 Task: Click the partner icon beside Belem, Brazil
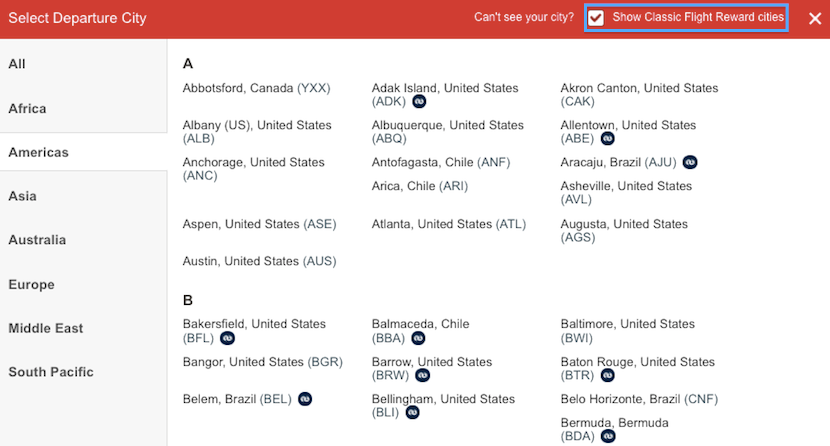[304, 399]
